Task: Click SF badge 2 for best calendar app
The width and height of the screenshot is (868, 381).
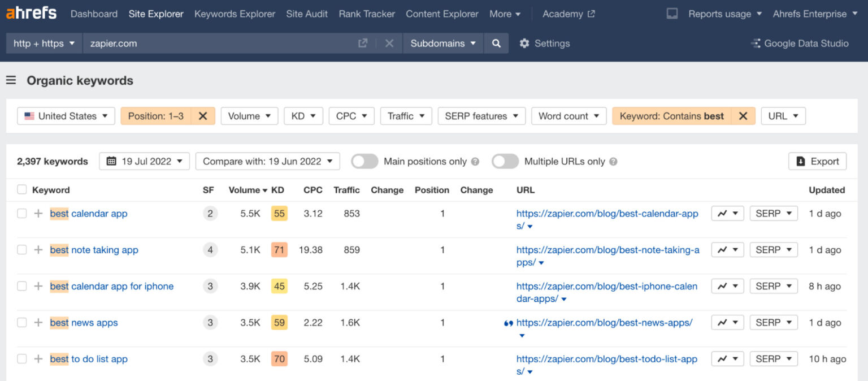Action: click(x=210, y=214)
